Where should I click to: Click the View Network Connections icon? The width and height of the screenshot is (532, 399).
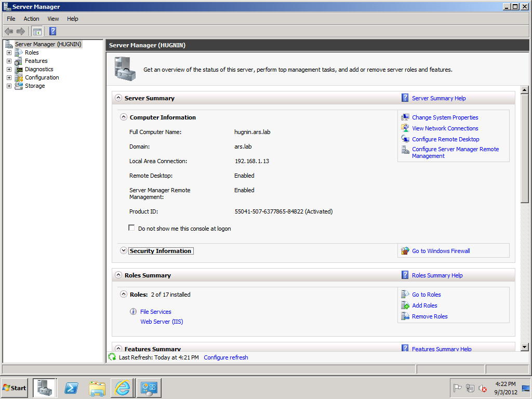point(405,128)
